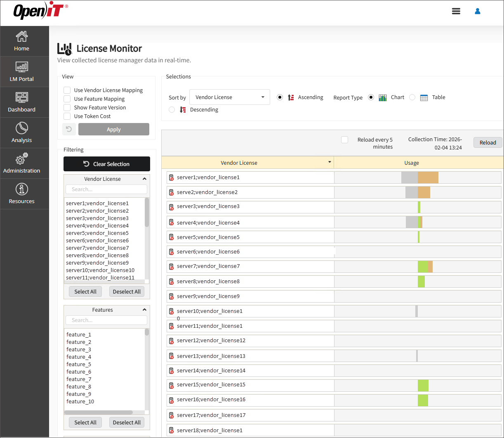Collapse the Vendor License filter panel

tap(144, 179)
